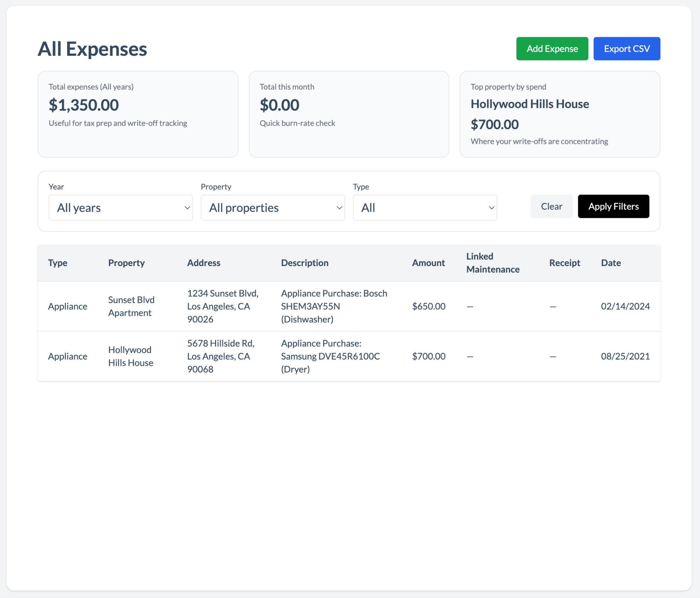Click the All Expenses page heading
Image resolution: width=700 pixels, height=598 pixels.
(92, 49)
